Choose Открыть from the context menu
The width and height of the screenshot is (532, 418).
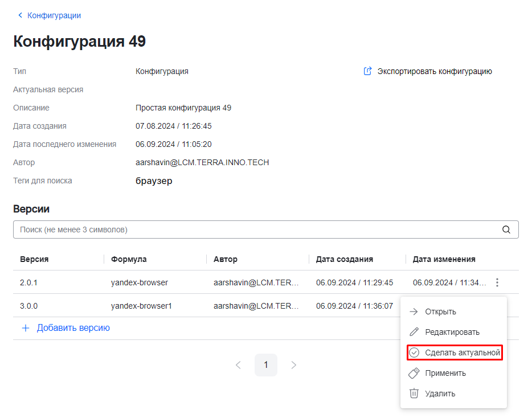(x=440, y=312)
